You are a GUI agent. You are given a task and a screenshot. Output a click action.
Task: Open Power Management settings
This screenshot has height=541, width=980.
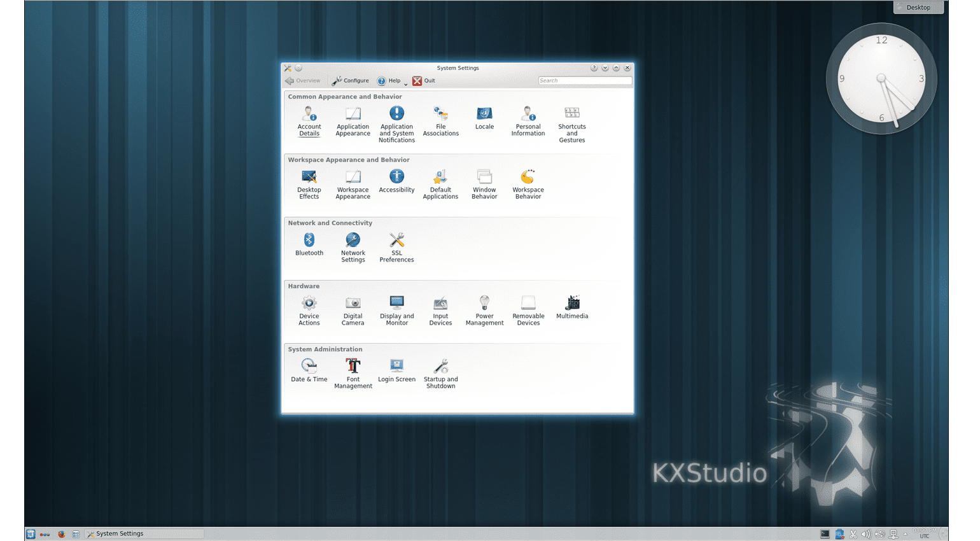[484, 310]
